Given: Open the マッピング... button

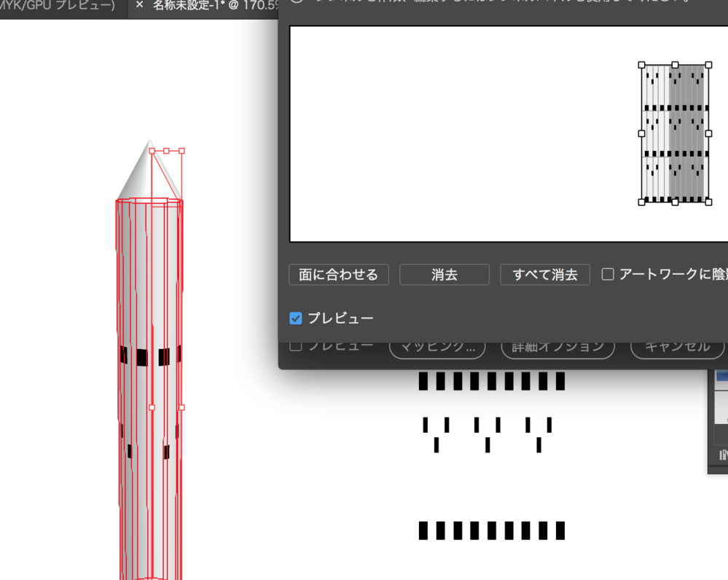Looking at the screenshot, I should click(437, 347).
